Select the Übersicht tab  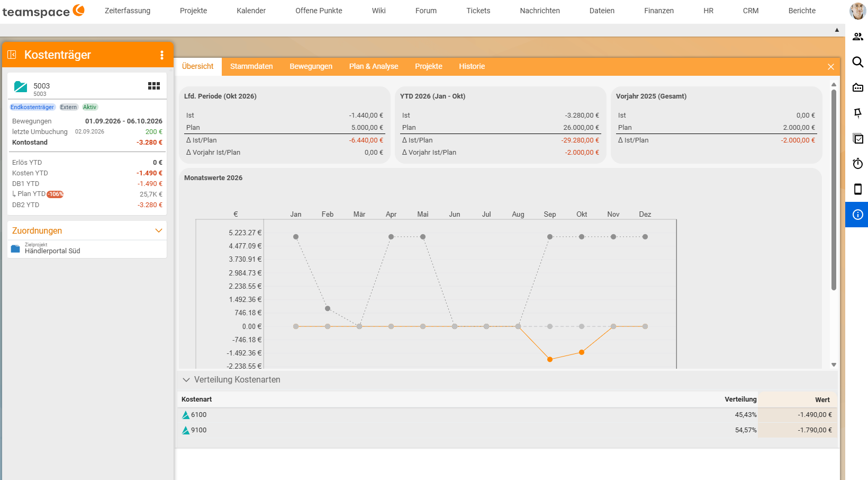point(198,66)
